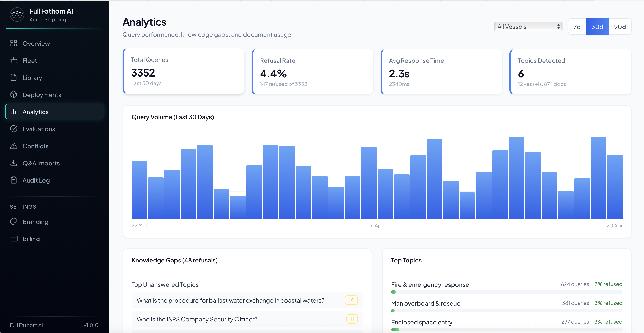Click the Full Fathom AI wave logo
This screenshot has width=644, height=333.
tap(17, 15)
